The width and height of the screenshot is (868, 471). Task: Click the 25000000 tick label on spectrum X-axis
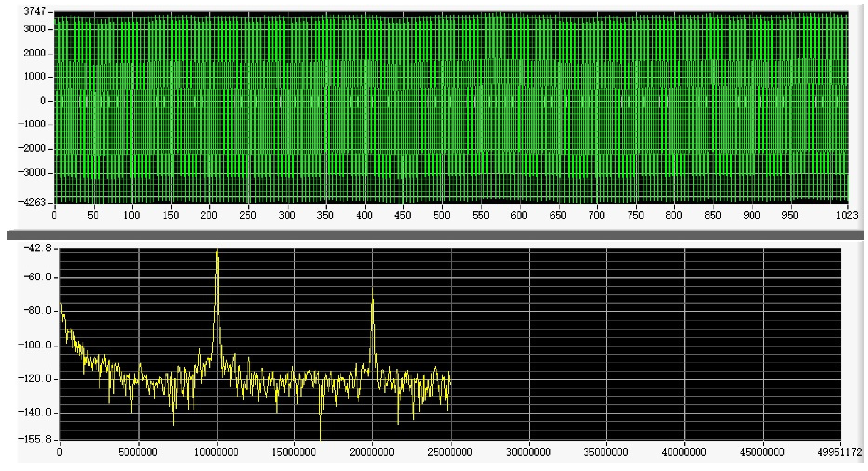click(x=450, y=452)
